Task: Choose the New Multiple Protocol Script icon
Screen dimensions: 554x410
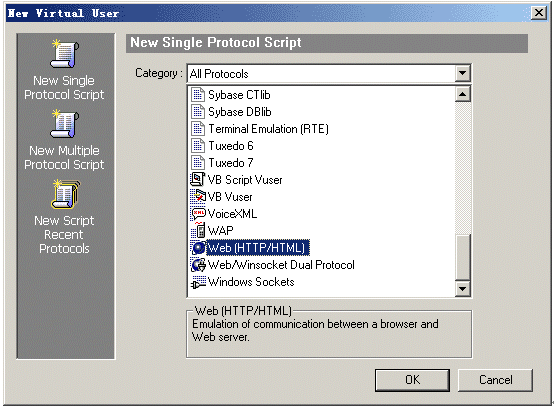Action: pyautogui.click(x=65, y=124)
